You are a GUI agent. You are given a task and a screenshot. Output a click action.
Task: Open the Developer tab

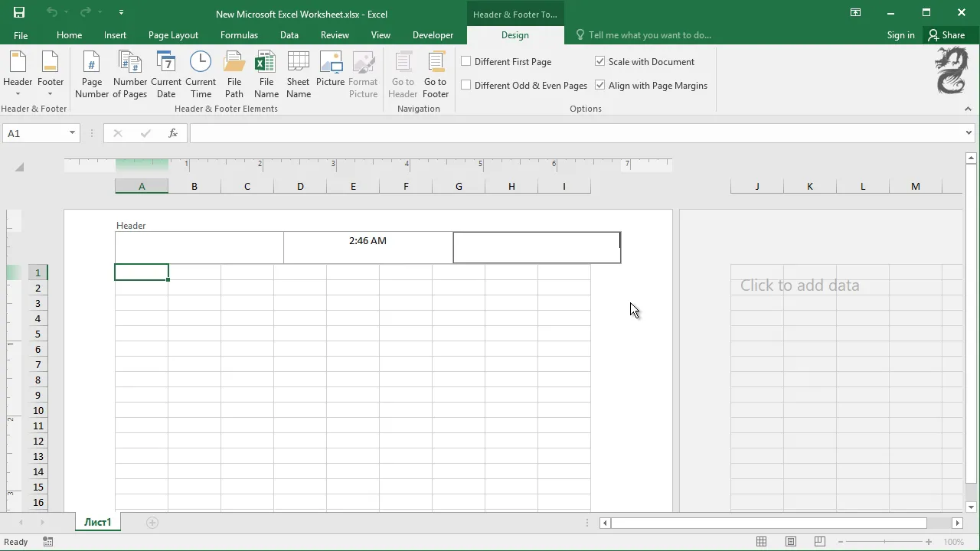pyautogui.click(x=433, y=35)
